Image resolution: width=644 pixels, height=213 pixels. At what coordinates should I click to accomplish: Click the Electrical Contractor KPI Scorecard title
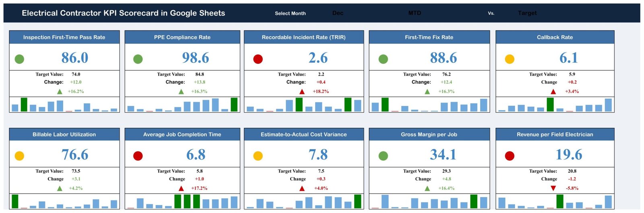tap(123, 13)
